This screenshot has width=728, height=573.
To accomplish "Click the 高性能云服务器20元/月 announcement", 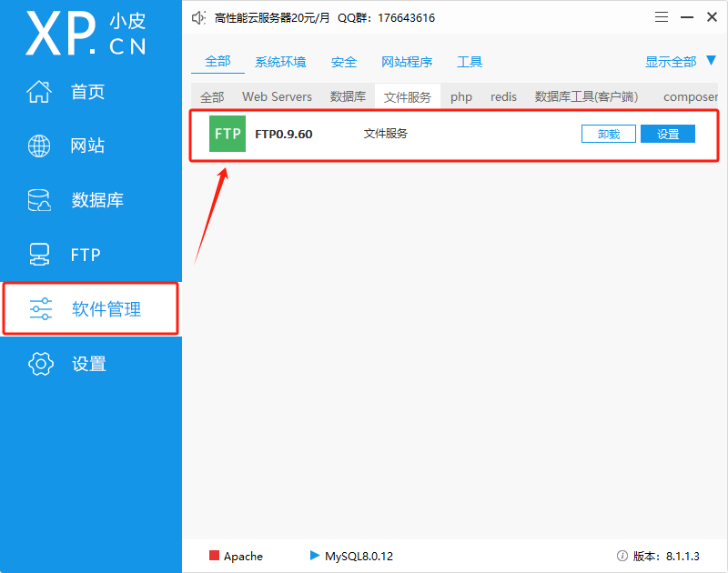I will [x=272, y=18].
